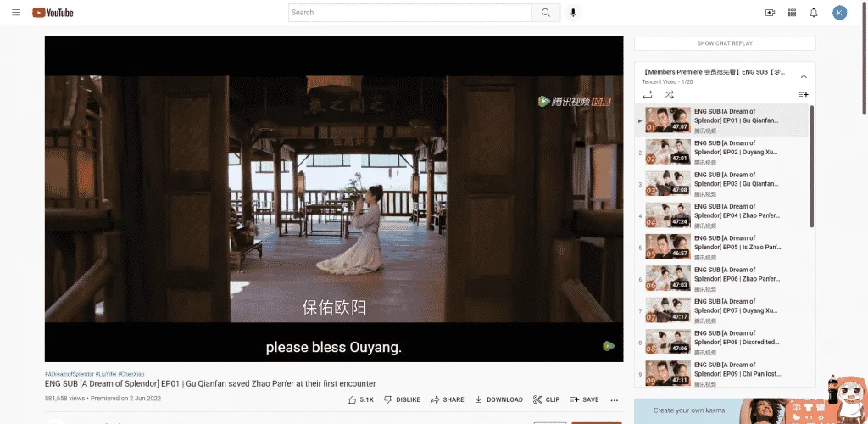Open the three-dot more actions menu
Screen dimensions: 868x424
tap(615, 399)
